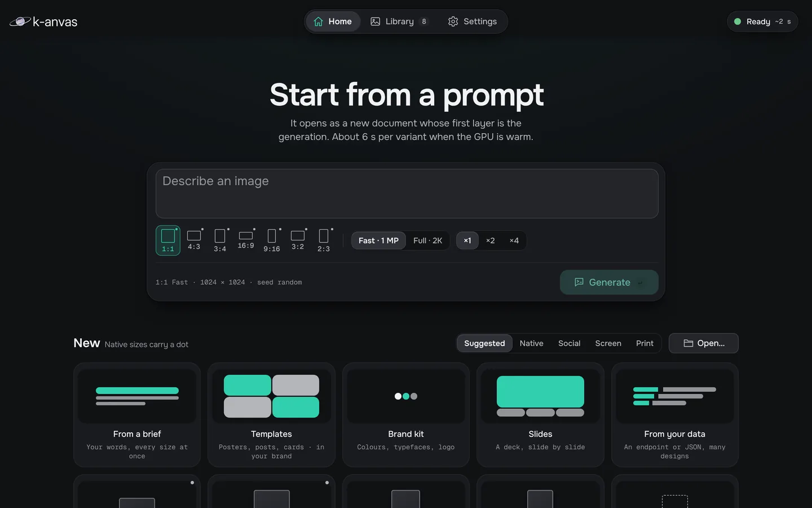Choose Full · 2K quality
812x508 pixels.
pos(427,240)
